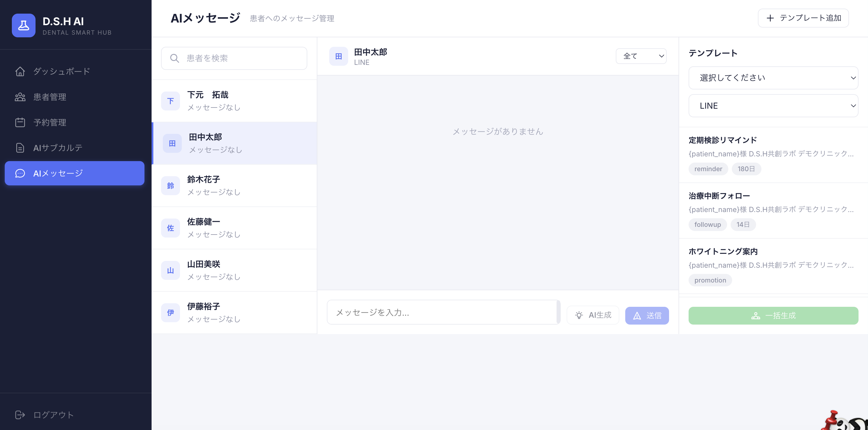The height and width of the screenshot is (430, 868).
Task: Focus the 患者を検索 search field
Action: click(x=234, y=58)
